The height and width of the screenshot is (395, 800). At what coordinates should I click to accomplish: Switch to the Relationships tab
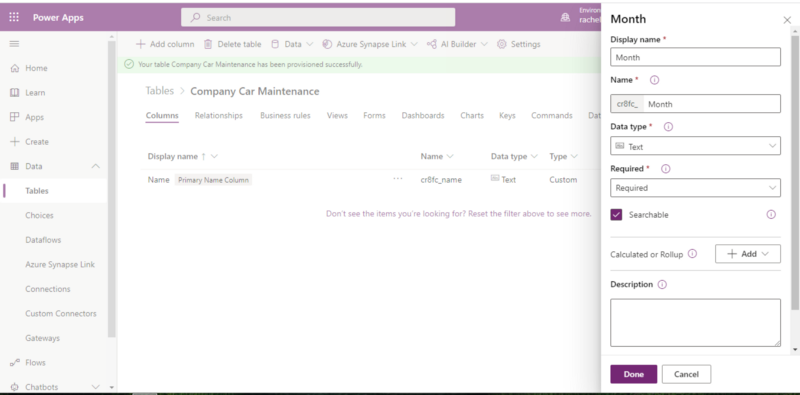[219, 115]
